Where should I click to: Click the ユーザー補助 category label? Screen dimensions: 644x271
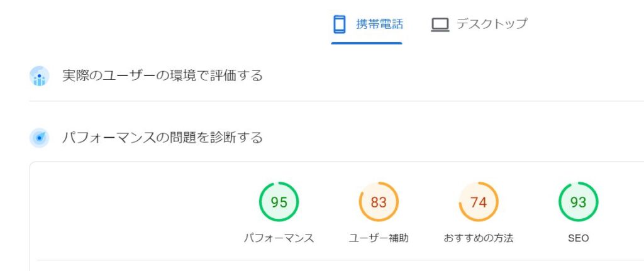[379, 238]
